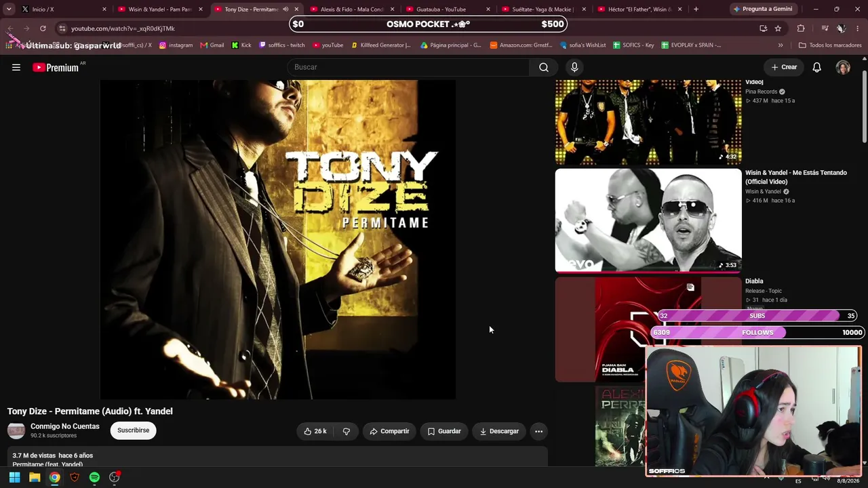This screenshot has height=488, width=868.
Task: Subscribe to Conmigo No Cuentas channel
Action: click(134, 430)
